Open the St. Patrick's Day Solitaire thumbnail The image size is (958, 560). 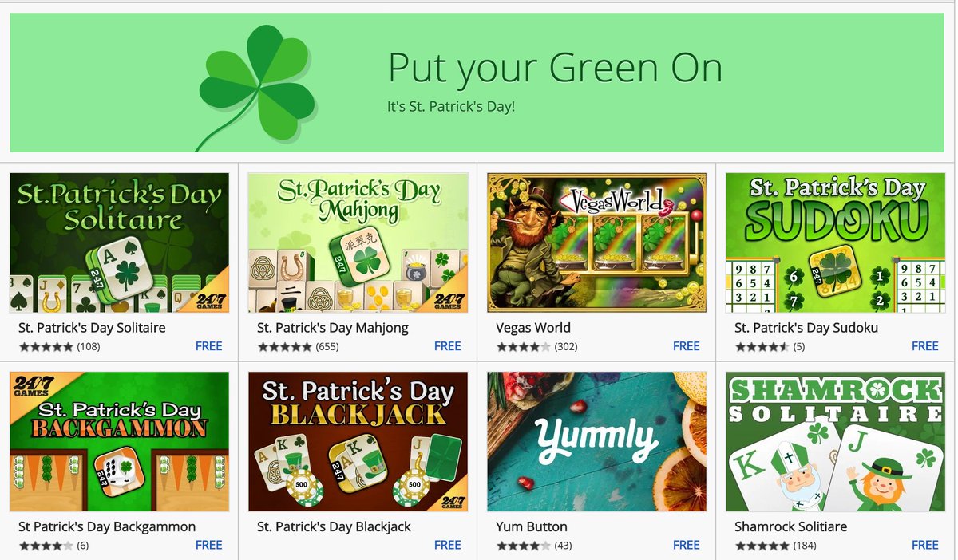(119, 243)
